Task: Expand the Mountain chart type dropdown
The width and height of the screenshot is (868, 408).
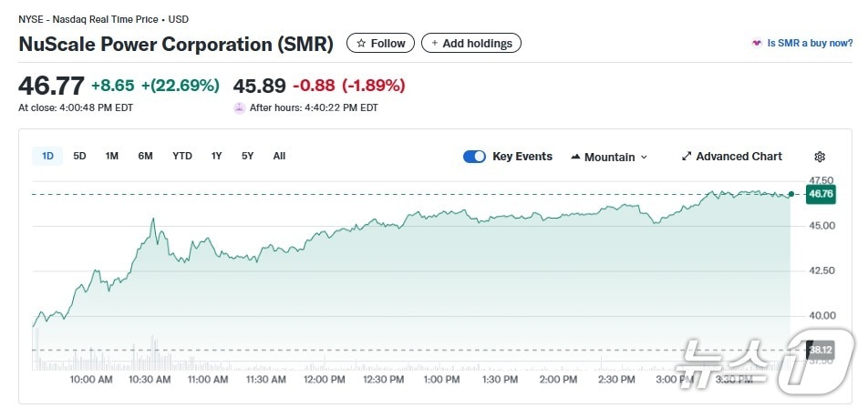Action: tap(644, 158)
